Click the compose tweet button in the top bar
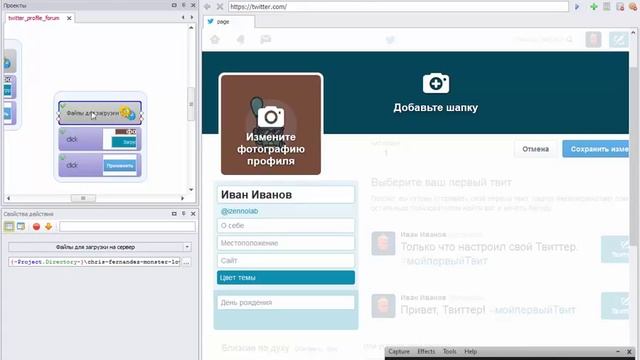Image resolution: width=640 pixels, height=360 pixels. pos(618,39)
